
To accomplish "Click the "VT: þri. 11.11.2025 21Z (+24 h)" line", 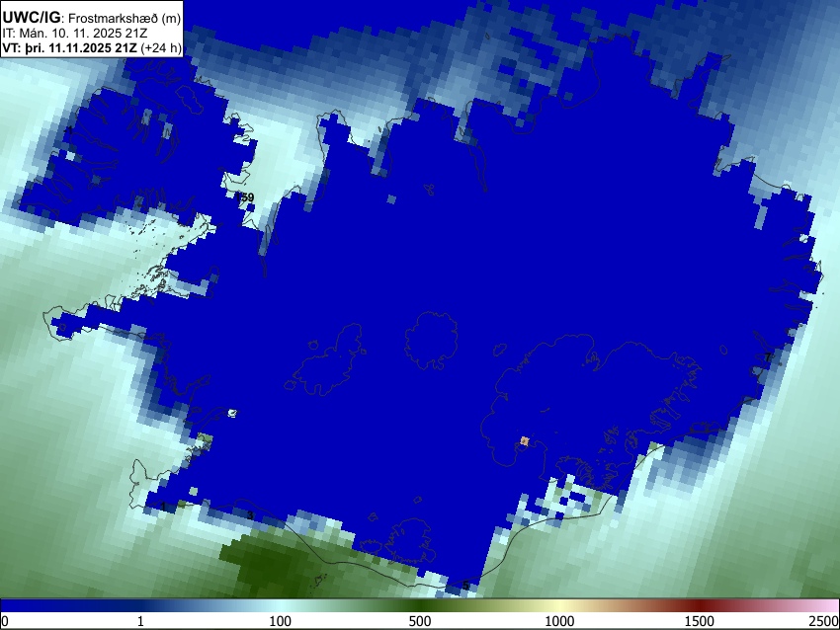I will (x=92, y=47).
